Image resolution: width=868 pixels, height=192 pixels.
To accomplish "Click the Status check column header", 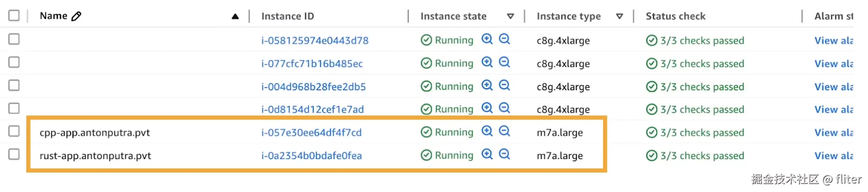I will 676,16.
